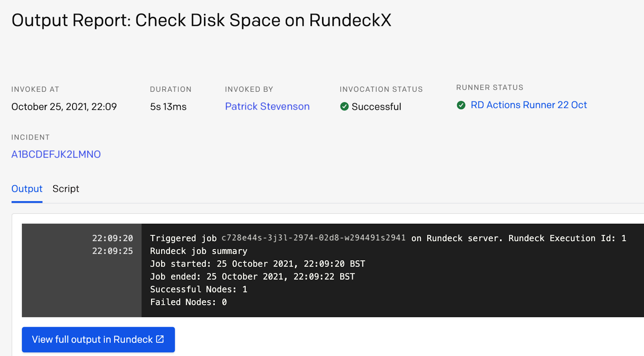Click the Rundeck job summary log line

pos(199,251)
